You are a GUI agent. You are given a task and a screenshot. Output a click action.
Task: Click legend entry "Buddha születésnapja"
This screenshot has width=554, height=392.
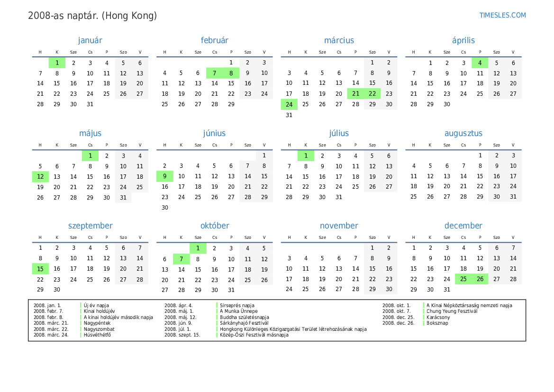tap(245, 318)
